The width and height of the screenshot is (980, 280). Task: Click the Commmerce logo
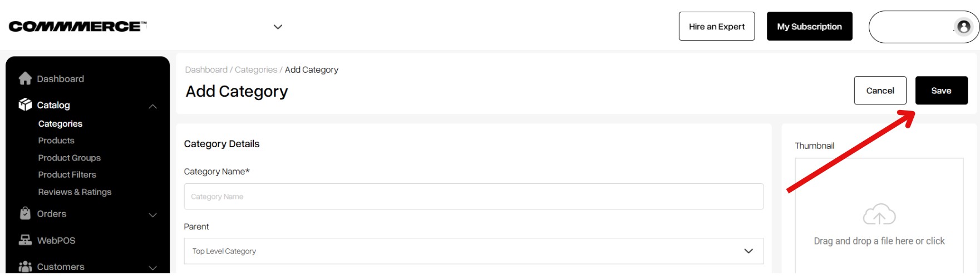[x=77, y=26]
